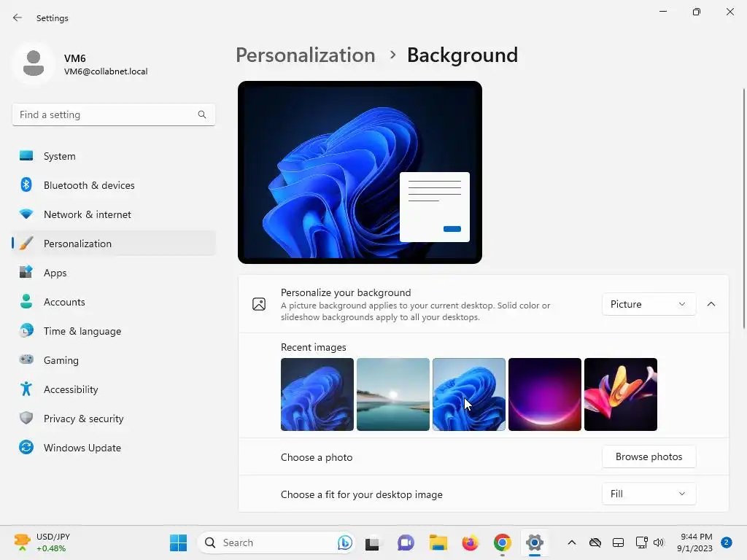Open Task View from the taskbar
This screenshot has width=747, height=560.
(x=372, y=542)
